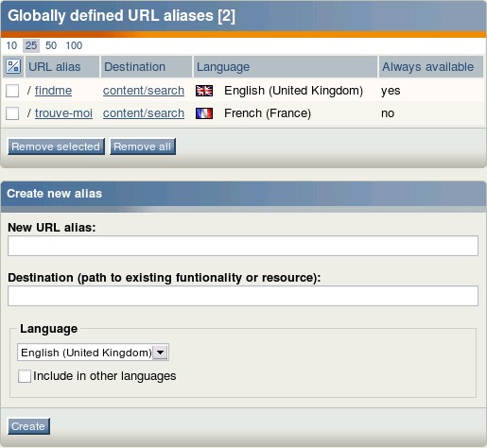This screenshot has height=448, width=487.
Task: Select English (United Kingdom) combo box
Action: 93,353
